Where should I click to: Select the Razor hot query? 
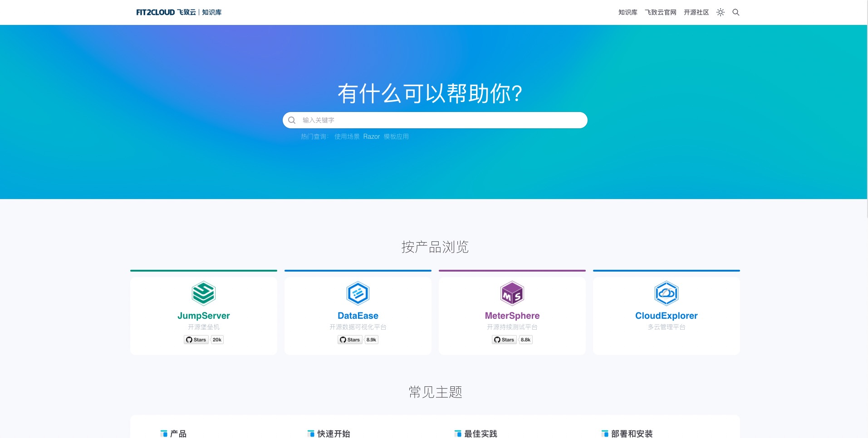(372, 136)
